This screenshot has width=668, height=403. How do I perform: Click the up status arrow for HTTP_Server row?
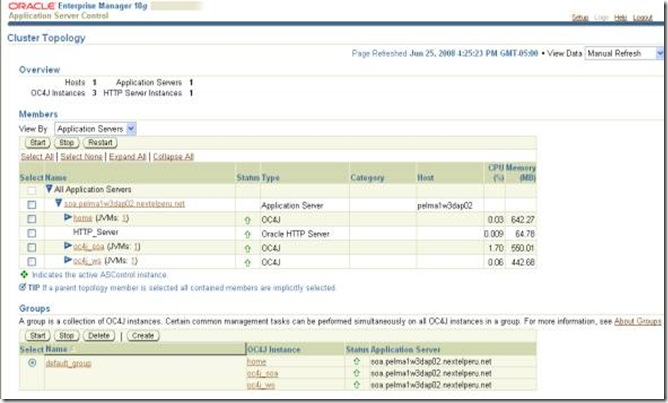[248, 234]
